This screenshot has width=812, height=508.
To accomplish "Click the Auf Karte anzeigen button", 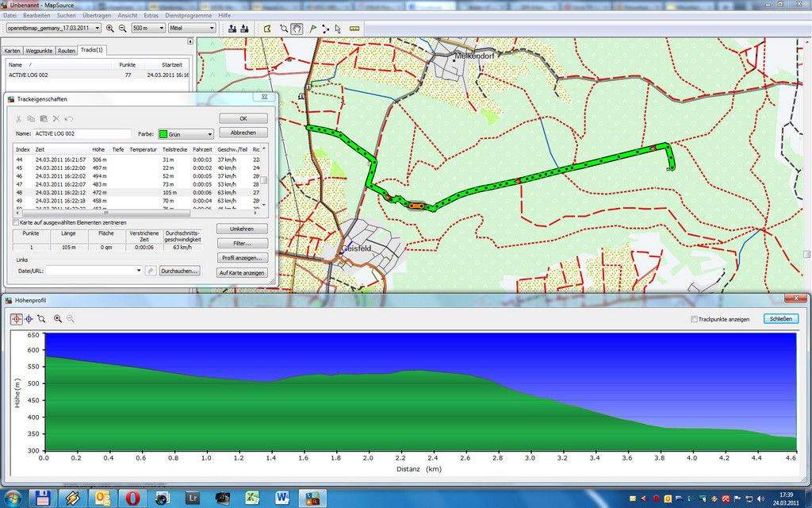I will [x=242, y=273].
